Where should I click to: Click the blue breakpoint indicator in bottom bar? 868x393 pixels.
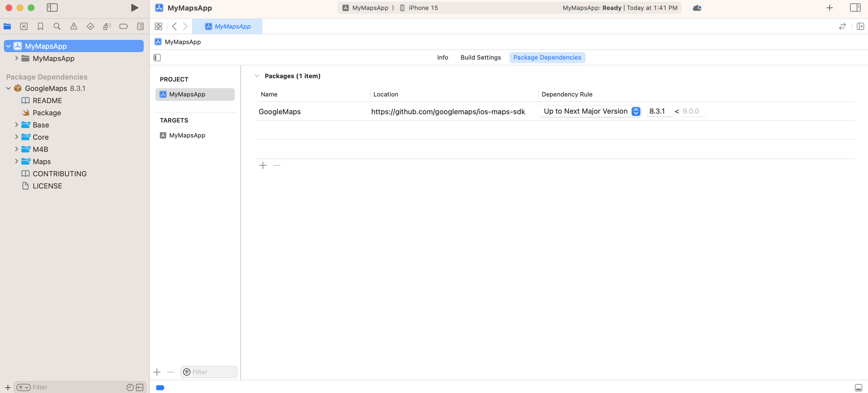coord(160,388)
